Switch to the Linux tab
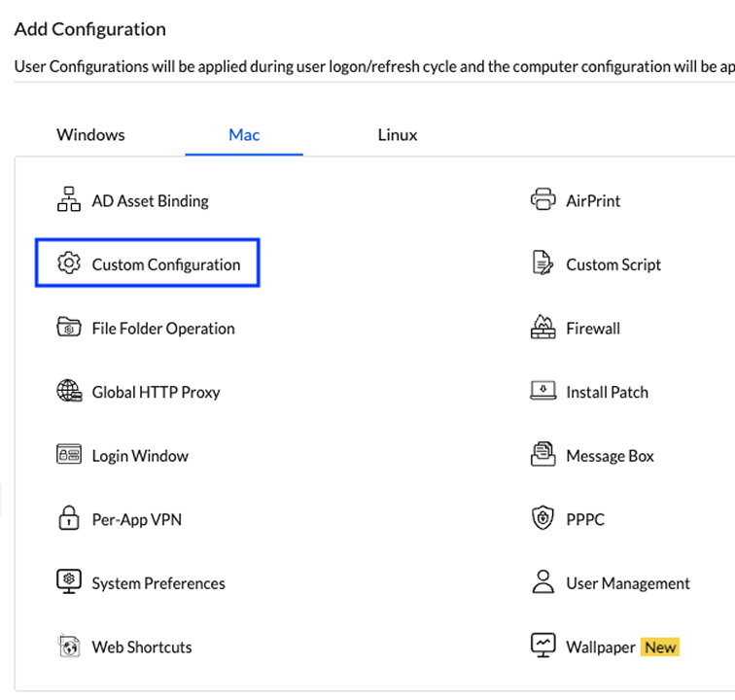 coord(398,135)
